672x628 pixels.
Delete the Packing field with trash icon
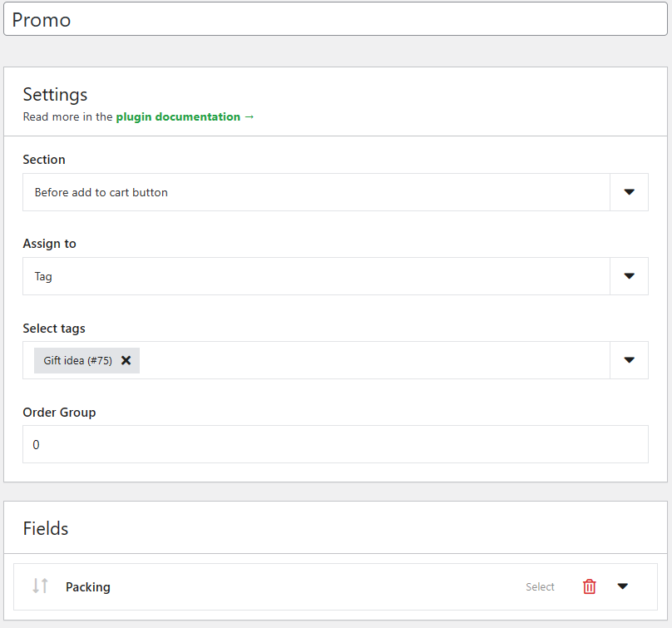(x=590, y=586)
